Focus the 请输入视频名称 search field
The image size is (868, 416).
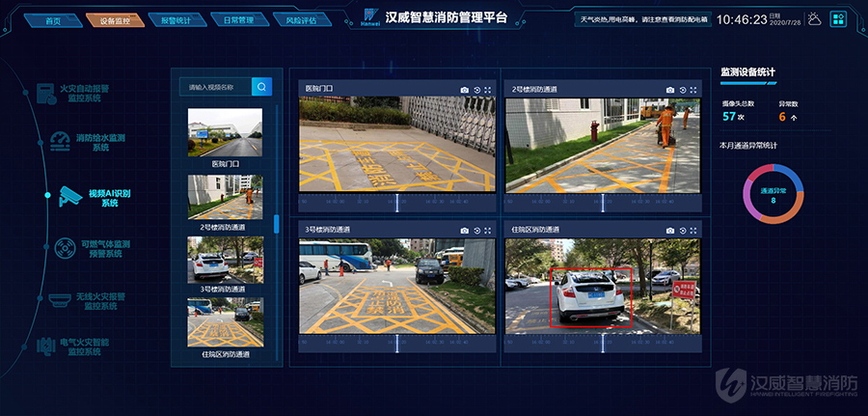215,87
